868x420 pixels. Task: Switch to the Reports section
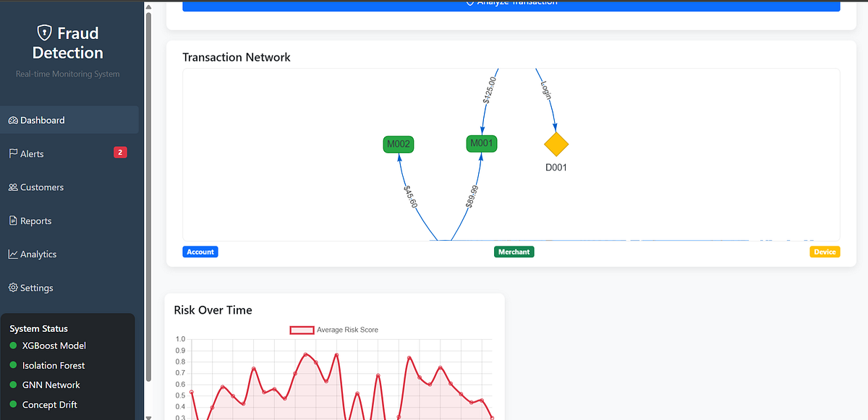(x=33, y=220)
